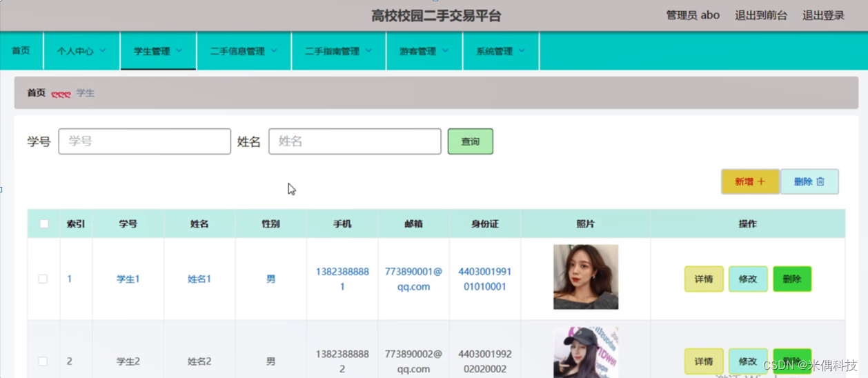Image resolution: width=868 pixels, height=378 pixels.
Task: Open the 二手信息管理 menu
Action: click(244, 50)
